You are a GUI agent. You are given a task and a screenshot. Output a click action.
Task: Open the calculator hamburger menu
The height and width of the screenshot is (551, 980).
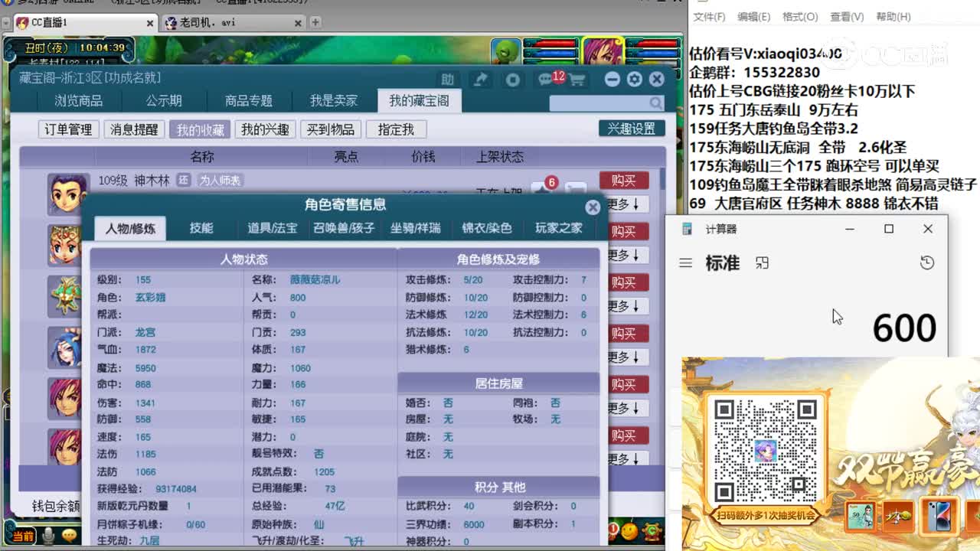pos(685,262)
